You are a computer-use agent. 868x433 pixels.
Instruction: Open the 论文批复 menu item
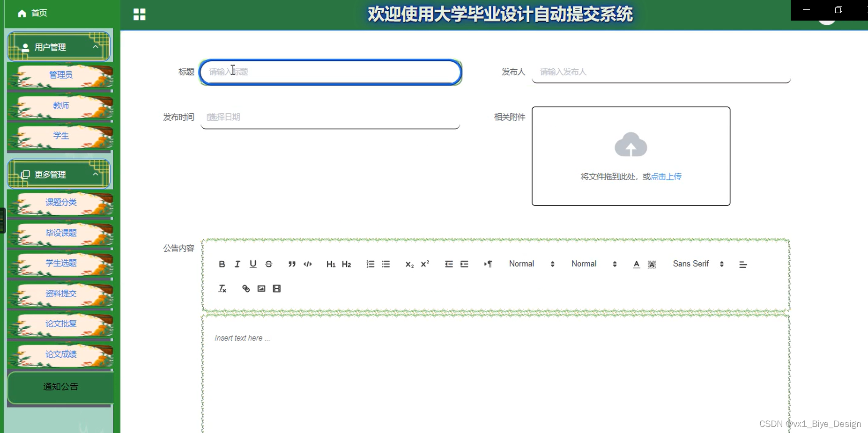coord(60,324)
